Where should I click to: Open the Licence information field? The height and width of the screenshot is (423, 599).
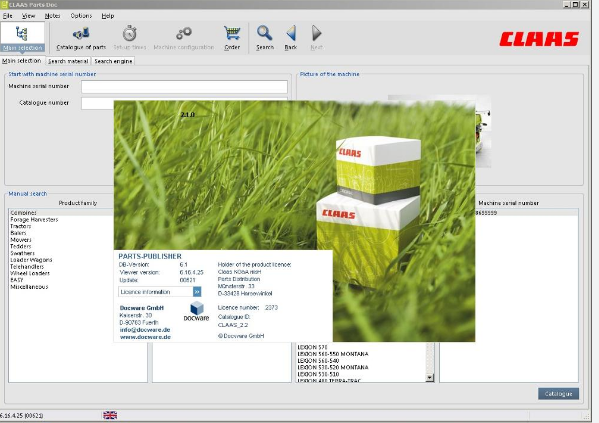[156, 292]
